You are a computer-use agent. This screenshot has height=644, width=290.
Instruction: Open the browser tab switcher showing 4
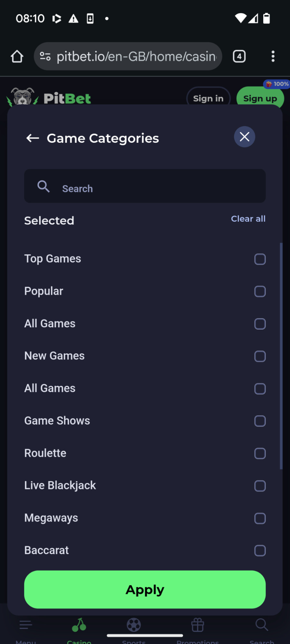click(x=239, y=57)
